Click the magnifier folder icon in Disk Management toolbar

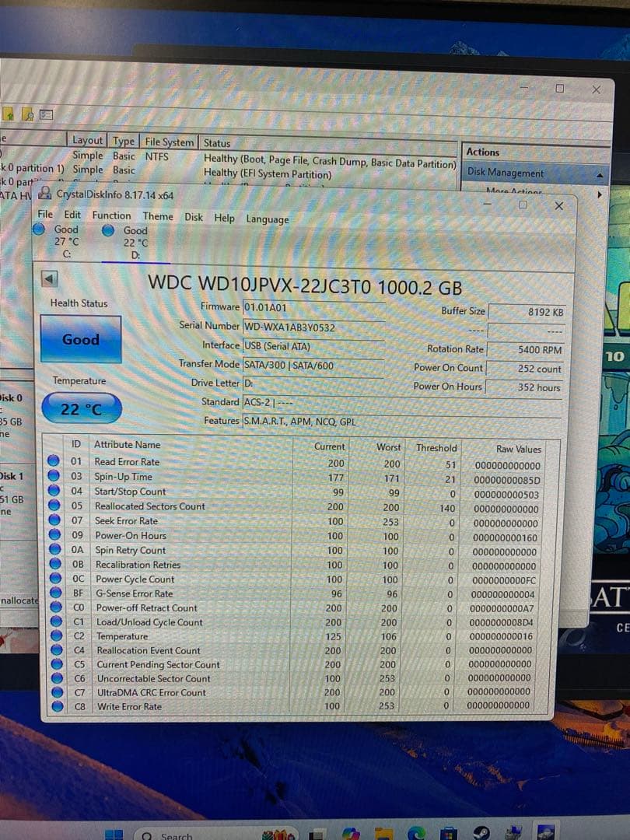27,114
